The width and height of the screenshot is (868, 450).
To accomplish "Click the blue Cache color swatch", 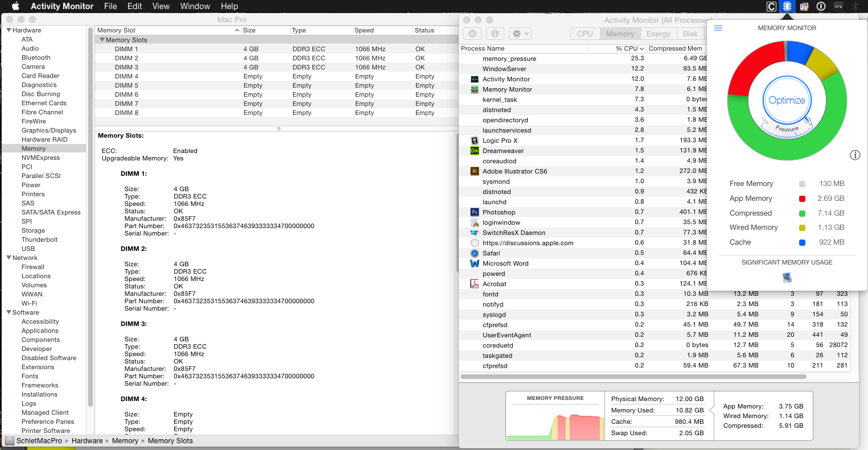I will tap(802, 242).
